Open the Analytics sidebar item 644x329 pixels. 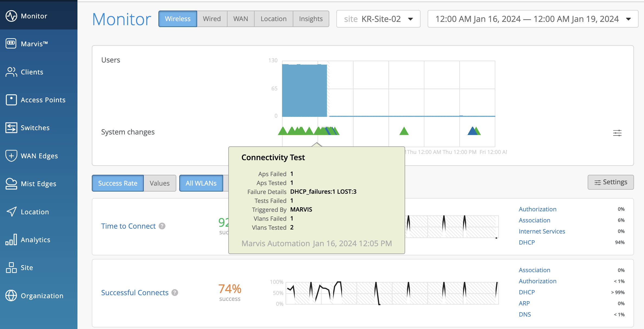(35, 240)
